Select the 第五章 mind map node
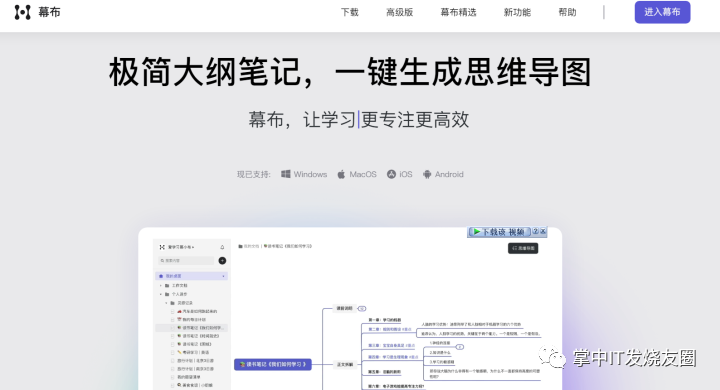 pos(385,372)
